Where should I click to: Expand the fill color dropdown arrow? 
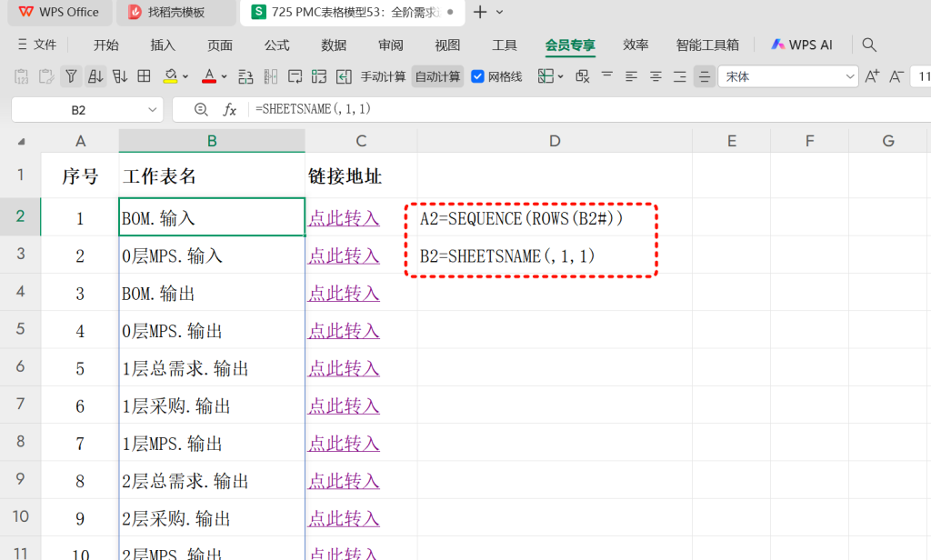(185, 76)
